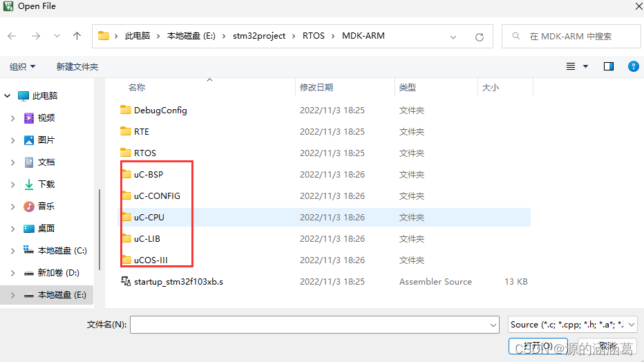Expand the 视频 tree node
This screenshot has height=362, width=644.
12,118
